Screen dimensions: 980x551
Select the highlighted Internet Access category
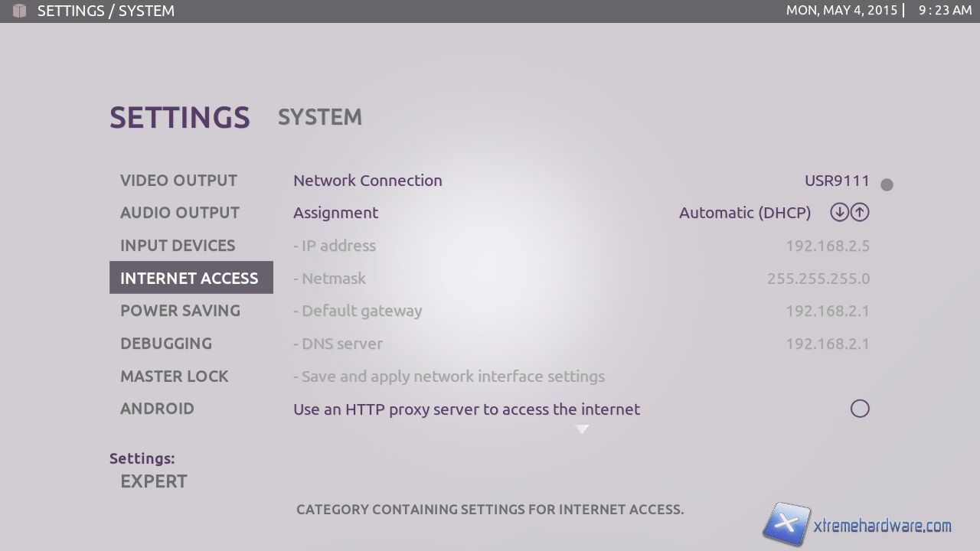coord(190,278)
